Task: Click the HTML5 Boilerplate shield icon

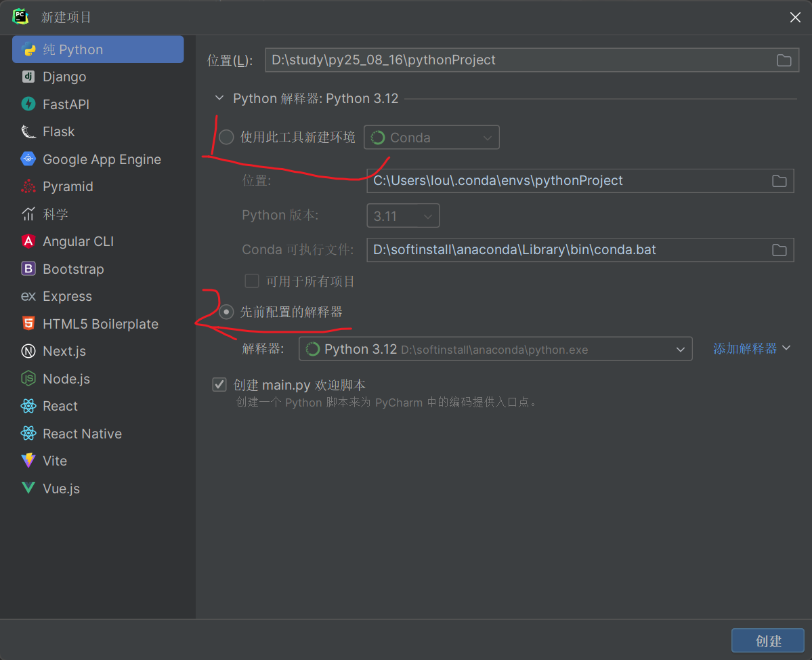Action: (x=28, y=324)
